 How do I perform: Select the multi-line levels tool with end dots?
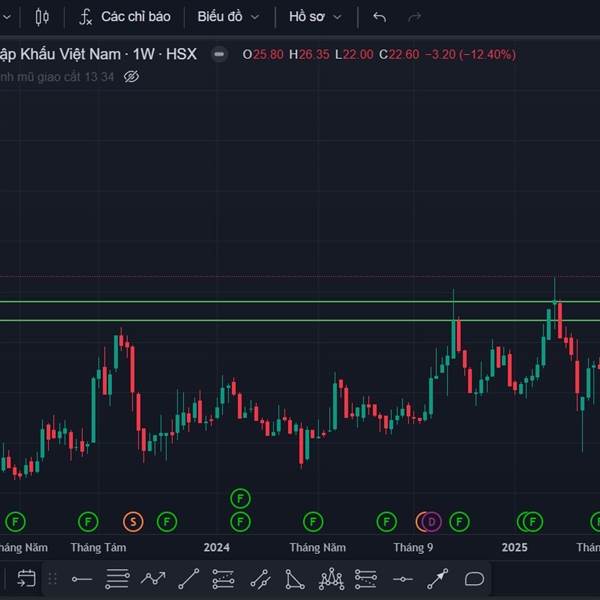pos(117,579)
